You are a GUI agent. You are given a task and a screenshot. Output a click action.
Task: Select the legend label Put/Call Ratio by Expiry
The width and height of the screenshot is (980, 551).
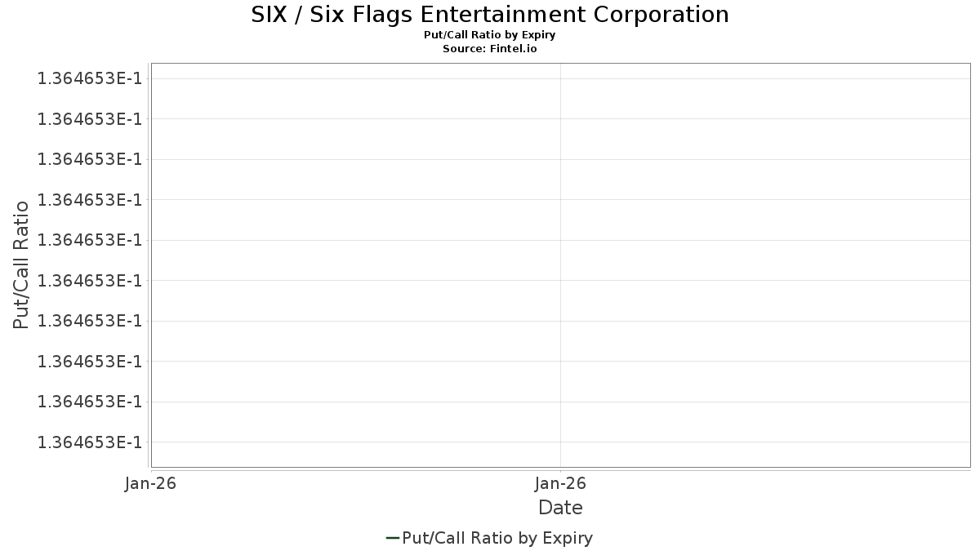[497, 538]
